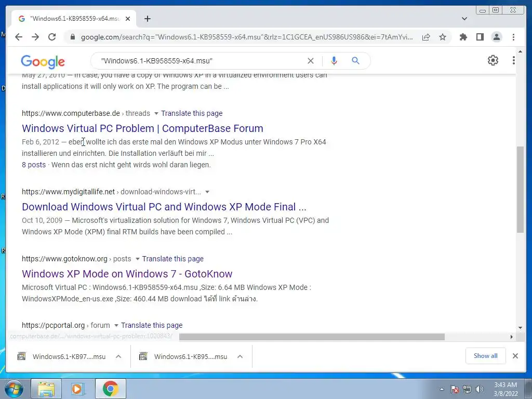Click the vertical page scrollbar thumb
Screen dimensions: 532x399
pos(520,189)
